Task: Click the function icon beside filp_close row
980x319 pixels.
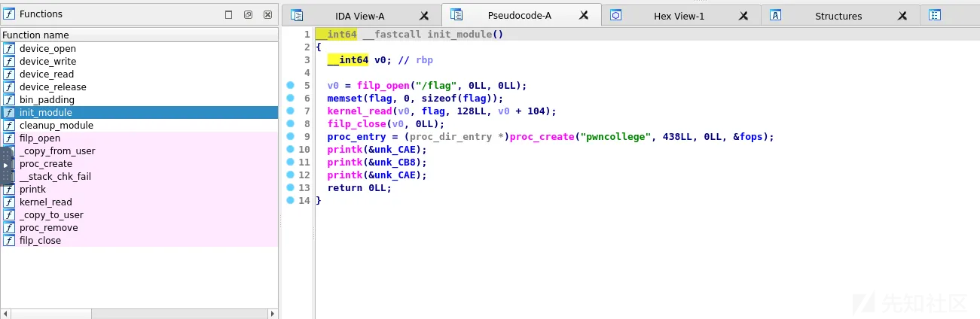Action: [x=9, y=240]
